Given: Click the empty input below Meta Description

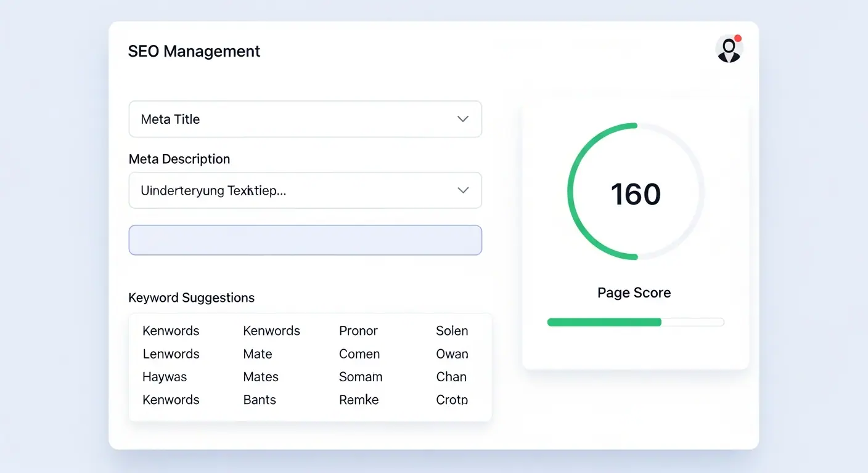Looking at the screenshot, I should pos(305,240).
